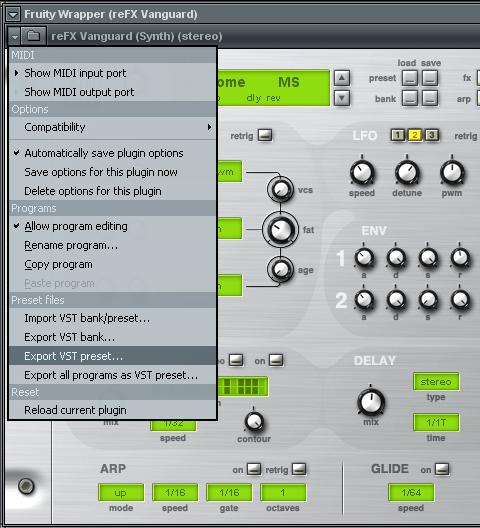
Task: Choose Save options for this plugin now
Action: 113,172
